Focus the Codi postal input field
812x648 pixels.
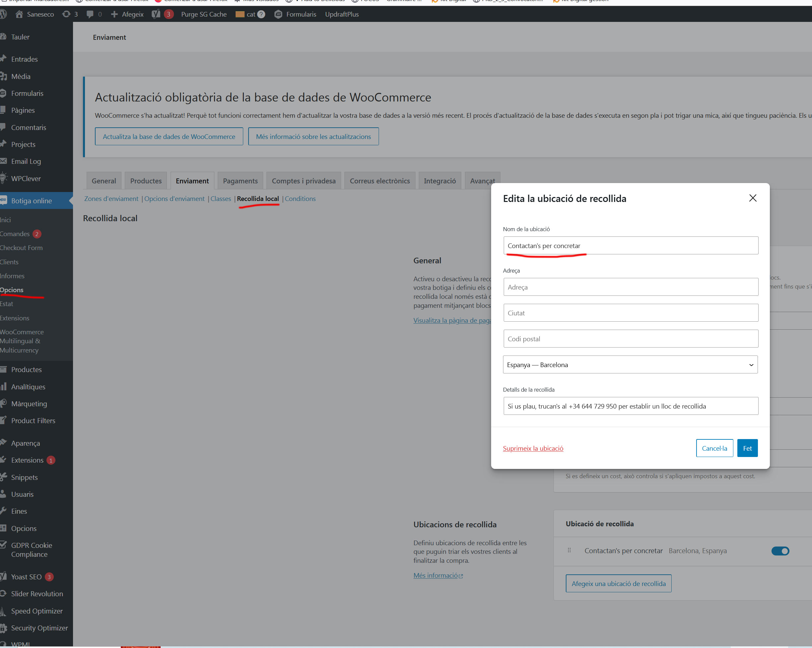[x=631, y=339]
